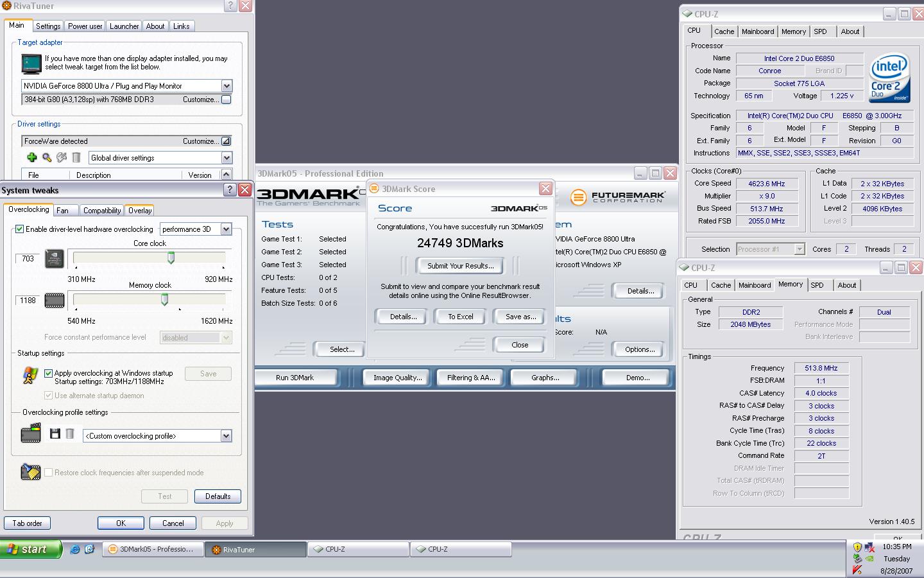
Task: Open the Custom overclocking profile dropdown
Action: tap(226, 436)
